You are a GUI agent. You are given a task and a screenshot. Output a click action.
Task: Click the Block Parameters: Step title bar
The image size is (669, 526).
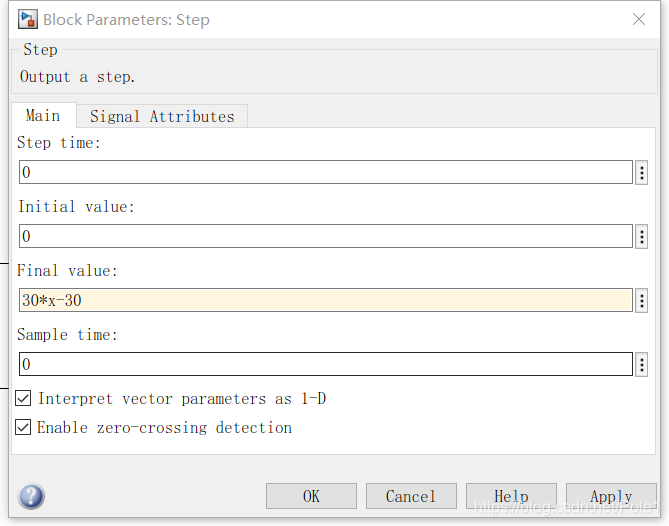(x=300, y=19)
